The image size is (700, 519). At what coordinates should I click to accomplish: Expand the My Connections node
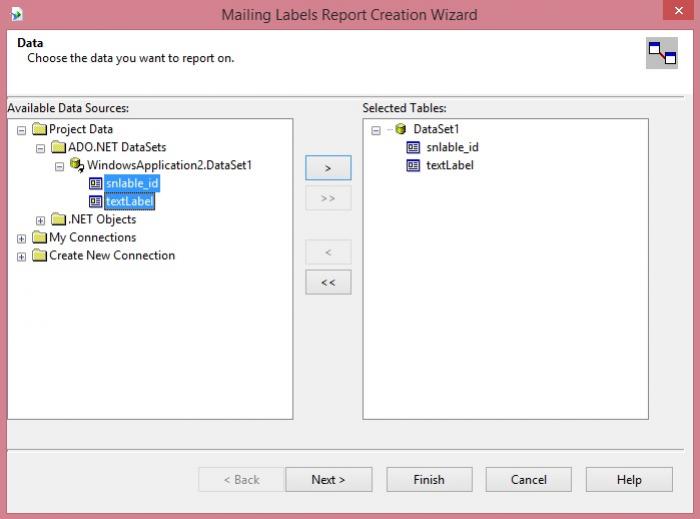(x=21, y=238)
